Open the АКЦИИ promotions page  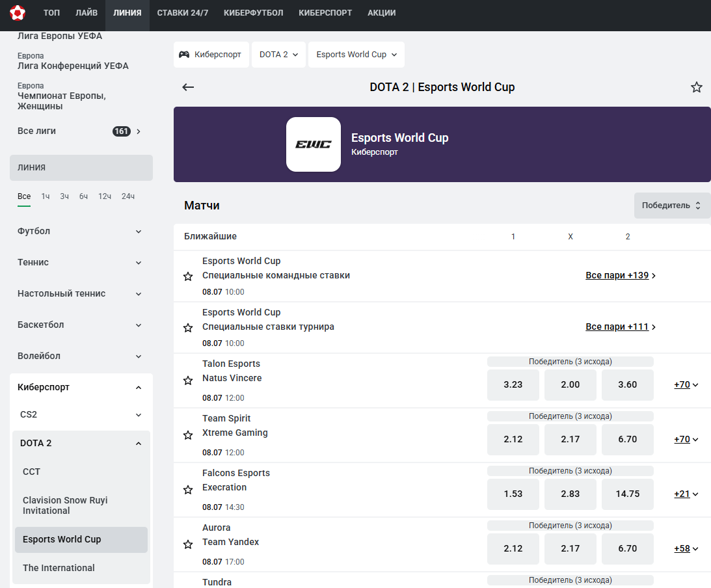point(382,13)
